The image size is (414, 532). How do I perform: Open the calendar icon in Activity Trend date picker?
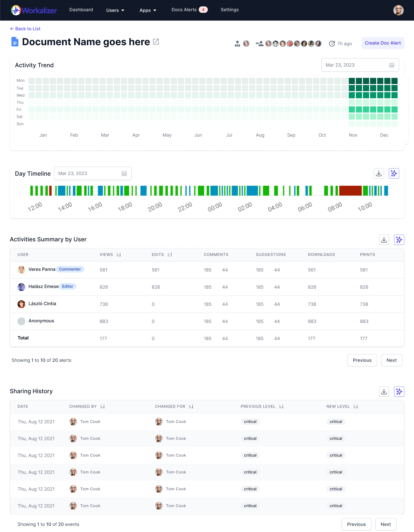pos(391,65)
